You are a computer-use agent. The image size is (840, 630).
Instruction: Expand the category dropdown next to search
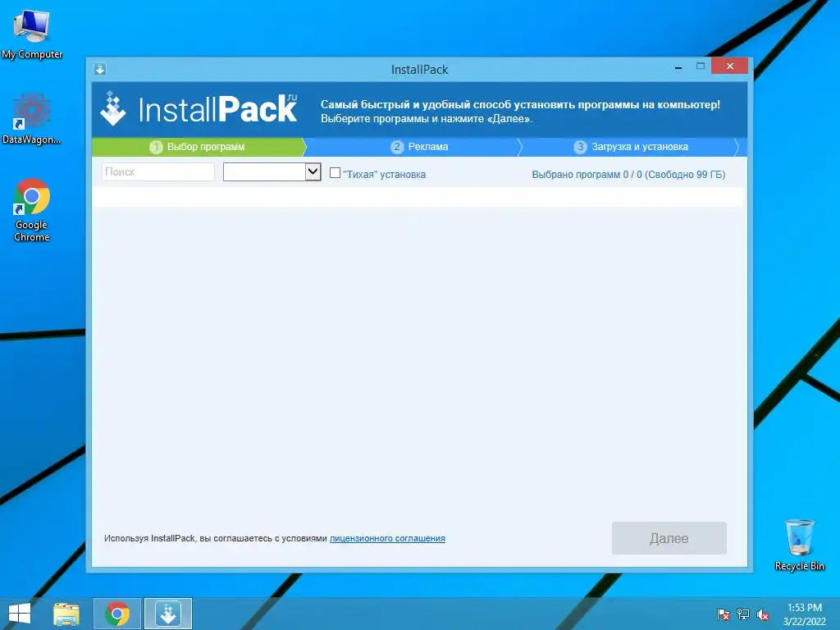coord(313,172)
